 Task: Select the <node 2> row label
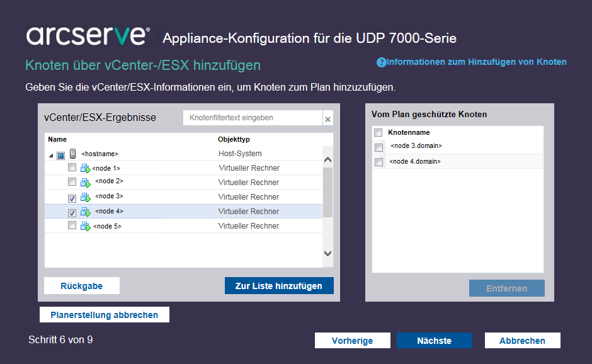[x=109, y=181]
